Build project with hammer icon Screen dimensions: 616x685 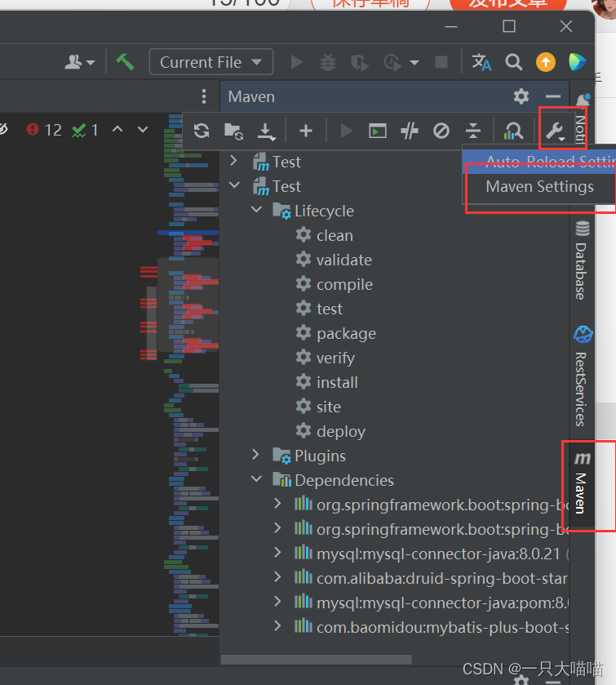point(125,62)
